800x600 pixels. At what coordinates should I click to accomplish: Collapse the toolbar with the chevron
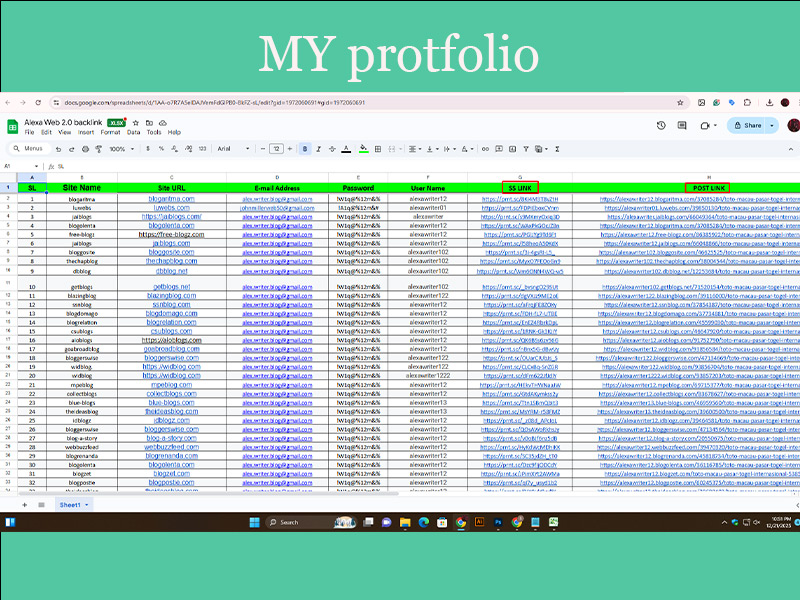[x=791, y=149]
